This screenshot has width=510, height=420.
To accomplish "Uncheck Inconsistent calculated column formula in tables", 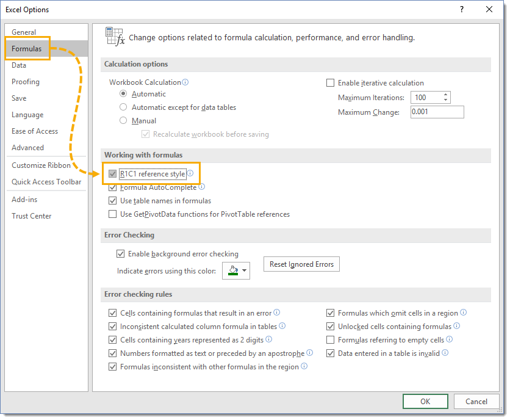I will (x=112, y=326).
